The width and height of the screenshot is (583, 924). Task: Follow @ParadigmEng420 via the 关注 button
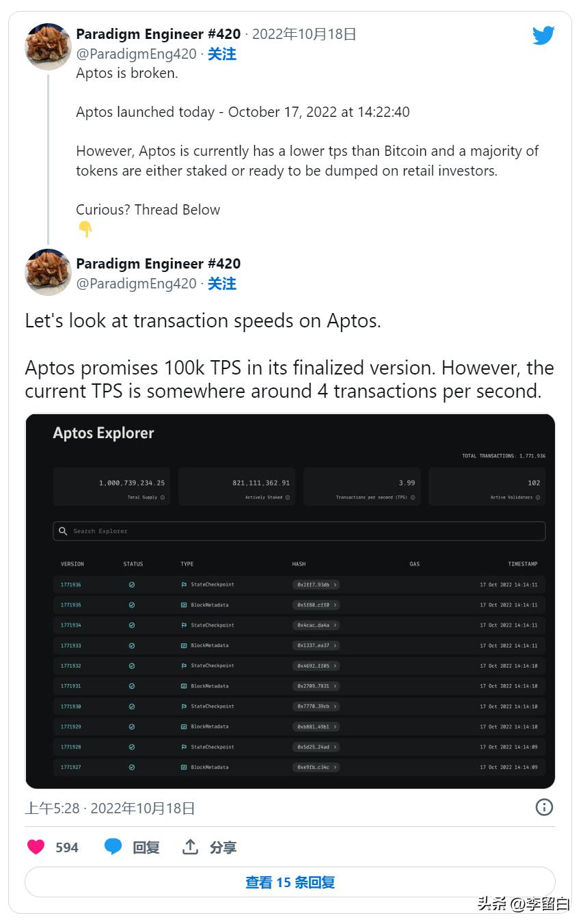[222, 53]
